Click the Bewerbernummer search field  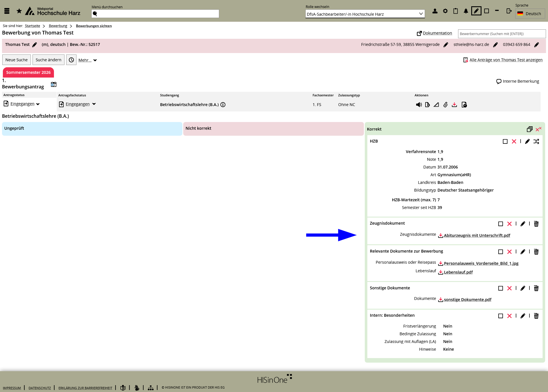(501, 34)
